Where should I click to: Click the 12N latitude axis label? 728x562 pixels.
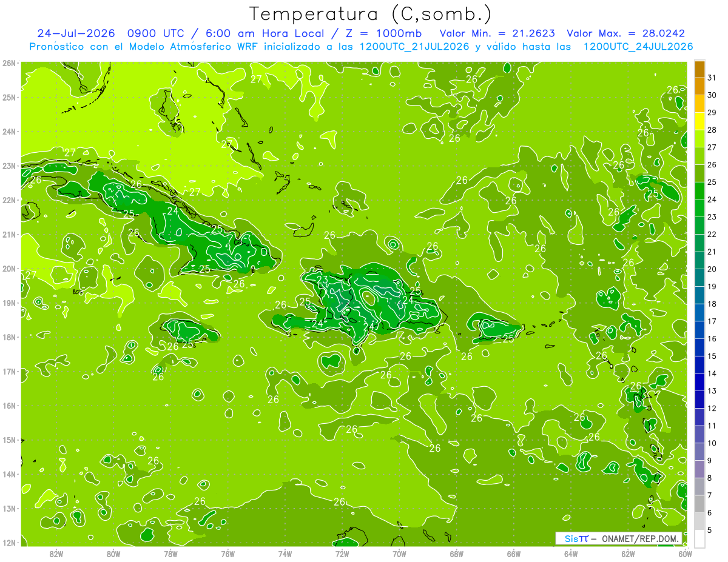[x=9, y=543]
